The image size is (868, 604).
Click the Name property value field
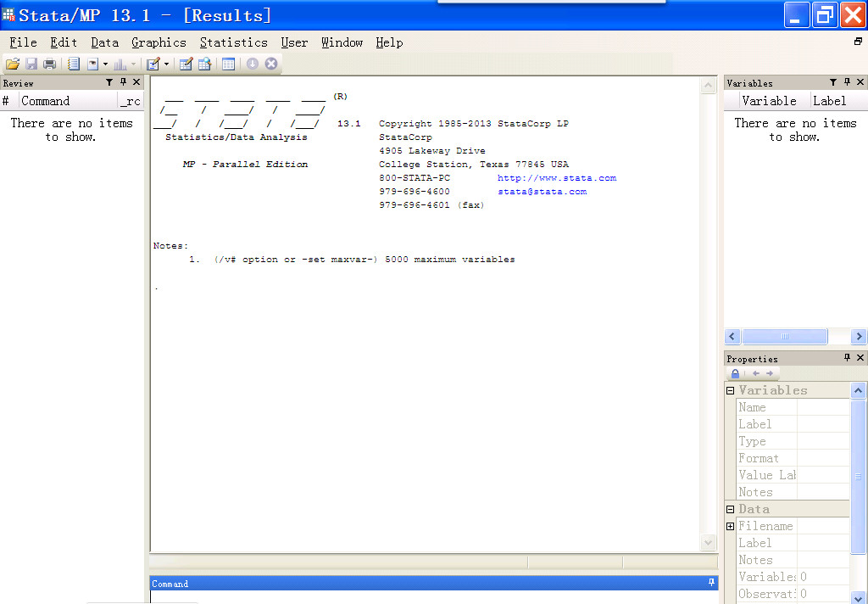tap(823, 407)
